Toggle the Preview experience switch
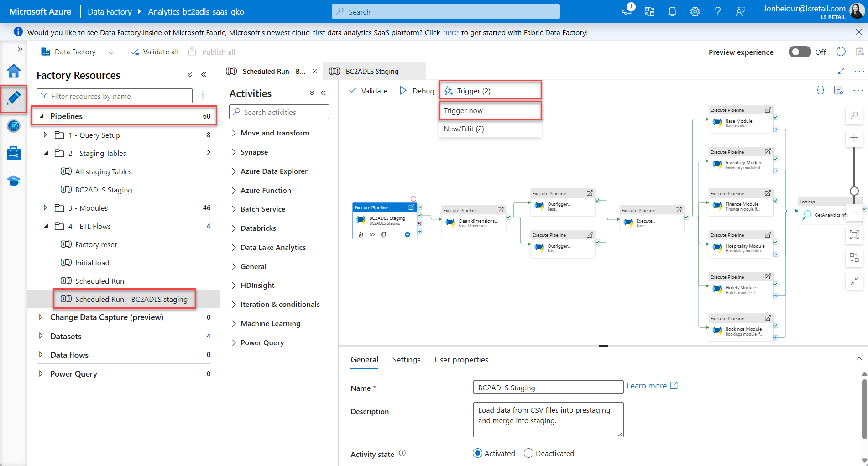This screenshot has width=868, height=466. [800, 52]
